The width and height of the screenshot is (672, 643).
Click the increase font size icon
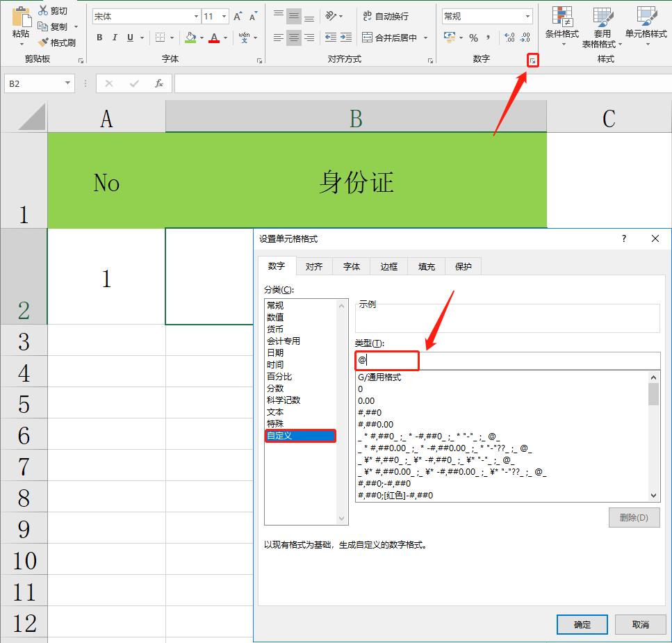[238, 16]
